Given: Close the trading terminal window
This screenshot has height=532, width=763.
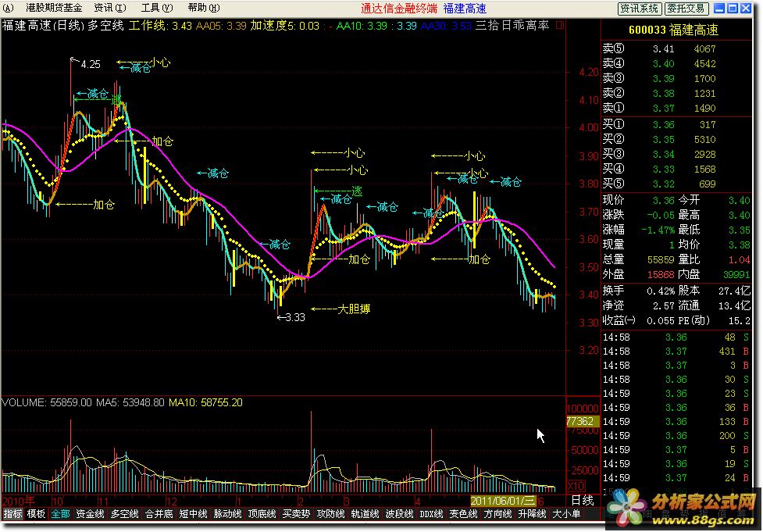Looking at the screenshot, I should coord(746,9).
